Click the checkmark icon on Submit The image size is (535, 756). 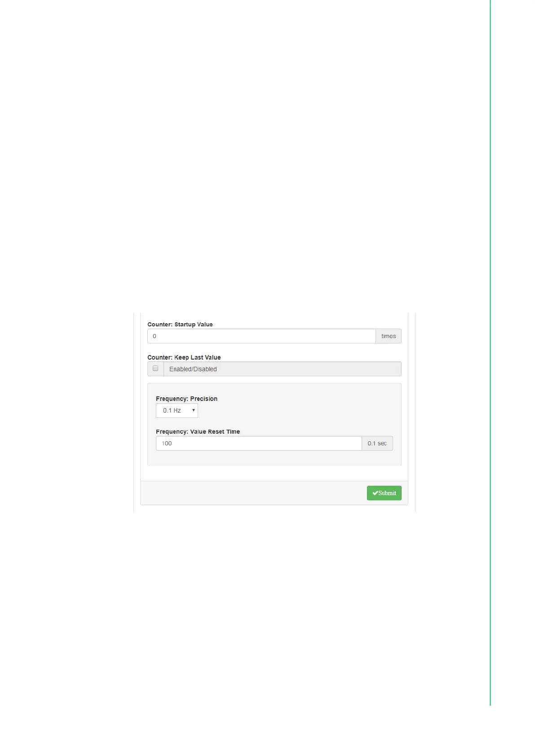point(375,493)
